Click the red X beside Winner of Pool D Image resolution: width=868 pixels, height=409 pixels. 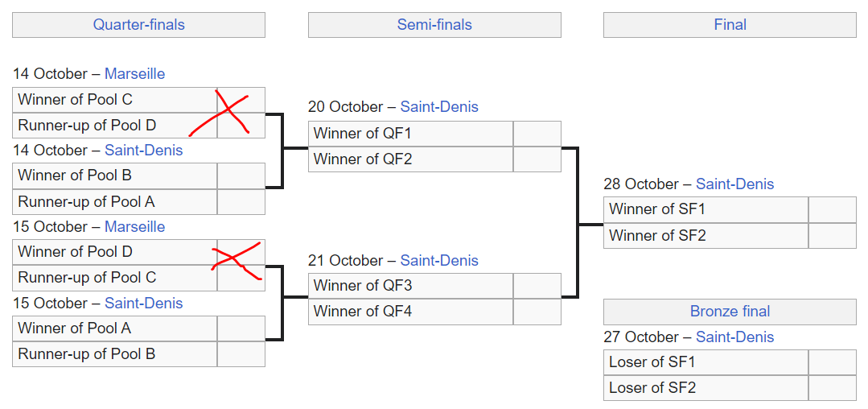click(237, 258)
